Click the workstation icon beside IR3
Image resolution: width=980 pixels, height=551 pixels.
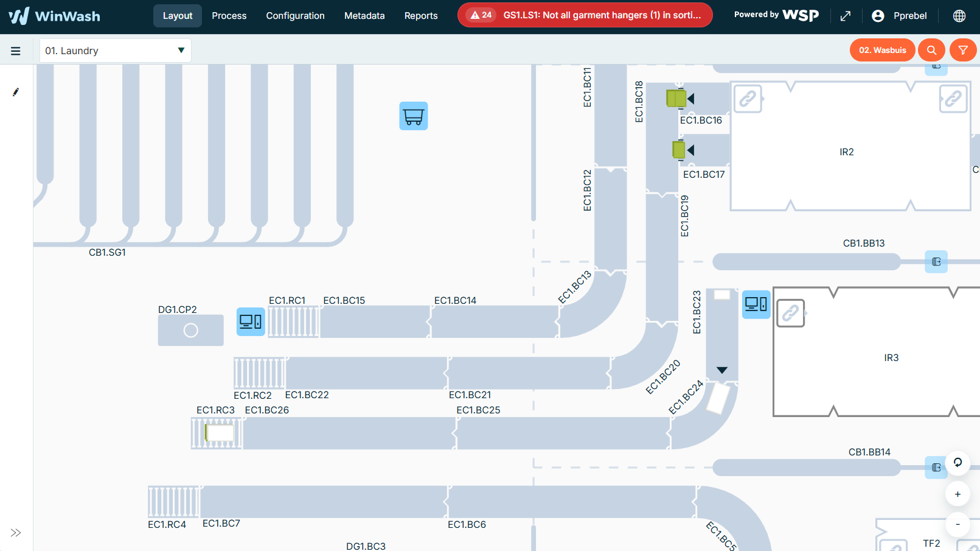756,304
